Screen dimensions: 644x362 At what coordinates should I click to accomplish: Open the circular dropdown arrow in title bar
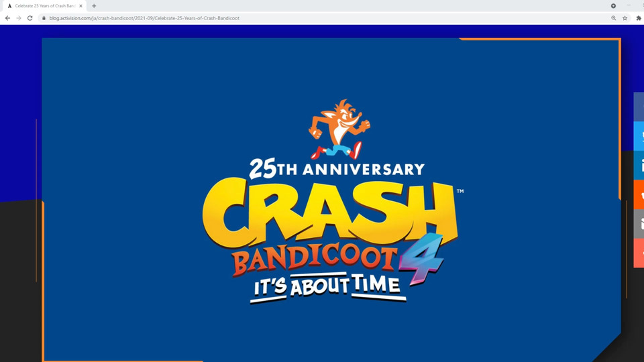[x=613, y=6]
